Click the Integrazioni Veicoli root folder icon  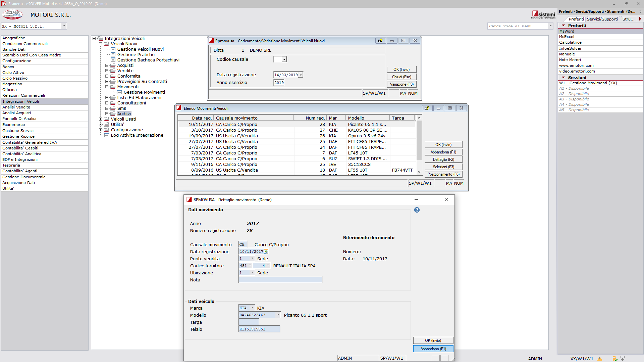tap(100, 38)
